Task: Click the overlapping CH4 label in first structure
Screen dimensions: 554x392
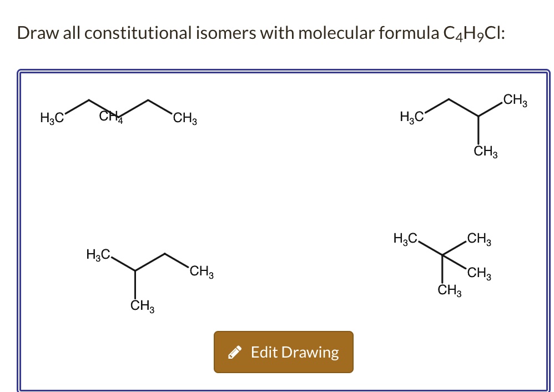Action: tap(111, 117)
